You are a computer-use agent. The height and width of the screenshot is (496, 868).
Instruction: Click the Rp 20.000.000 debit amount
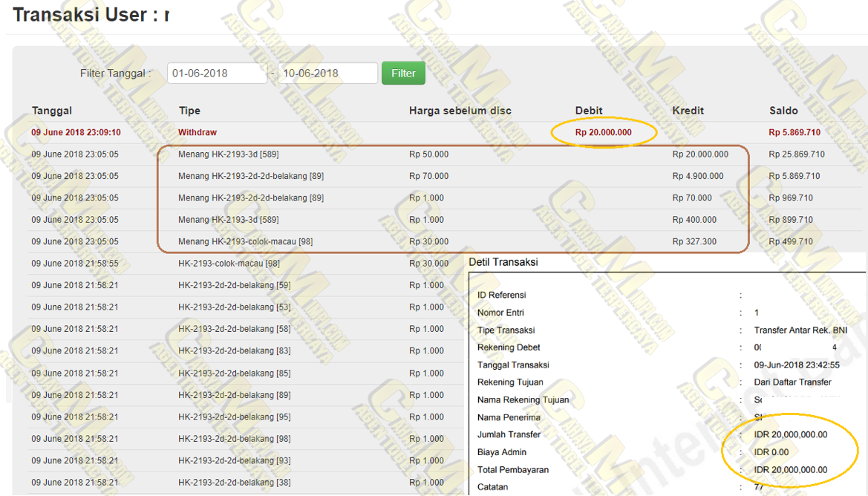603,132
